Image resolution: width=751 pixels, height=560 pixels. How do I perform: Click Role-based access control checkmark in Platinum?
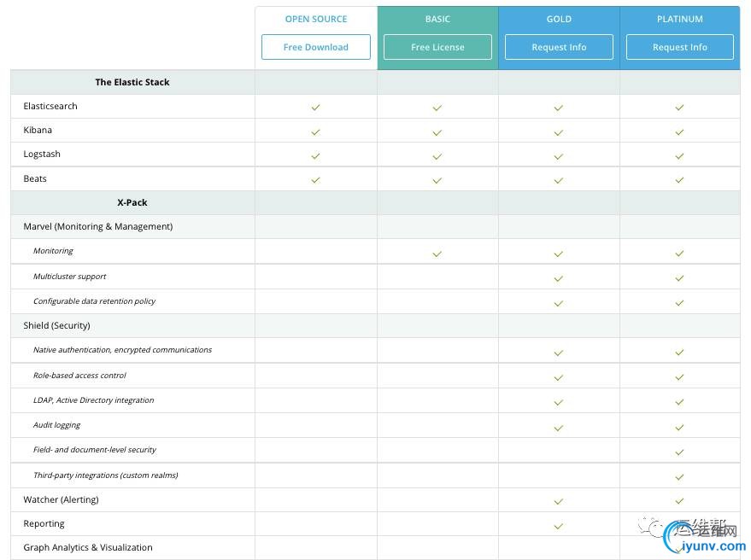(x=679, y=377)
